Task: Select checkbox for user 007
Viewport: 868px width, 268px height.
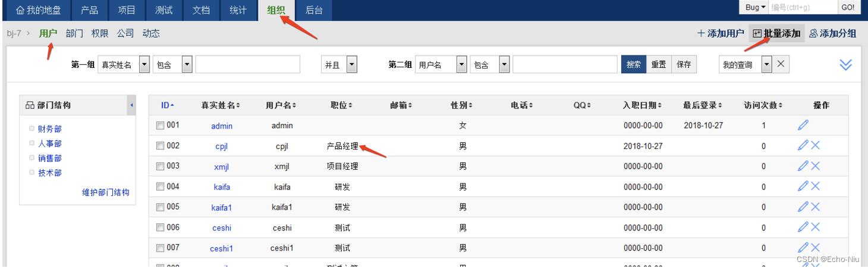Action: (x=160, y=248)
